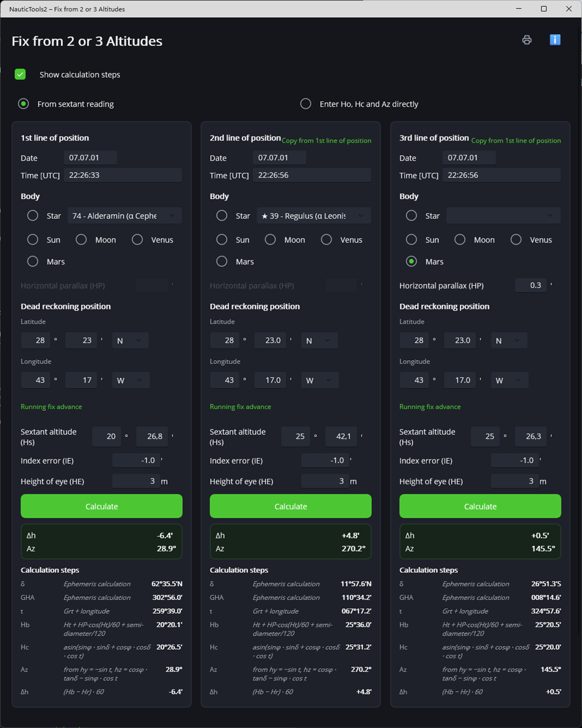This screenshot has width=582, height=728.
Task: Click Calculate for 2nd line of position
Action: 290,506
